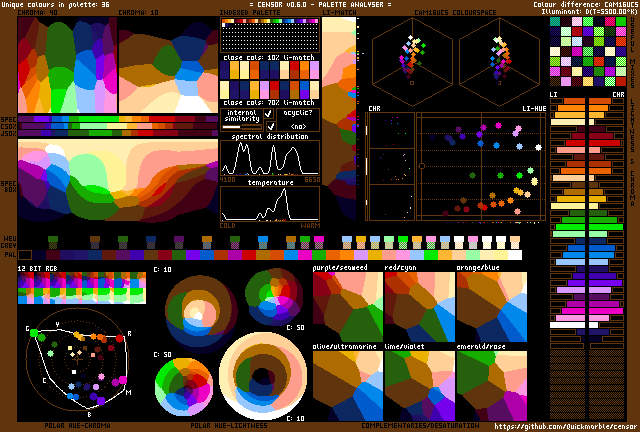The height and width of the screenshot is (432, 640).
Task: Open the emerald/rose complementary panel
Action: click(x=492, y=386)
